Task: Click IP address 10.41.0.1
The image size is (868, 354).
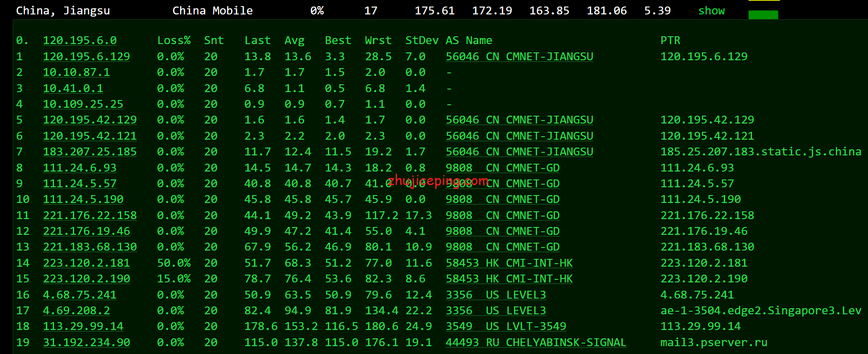Action: coord(73,89)
